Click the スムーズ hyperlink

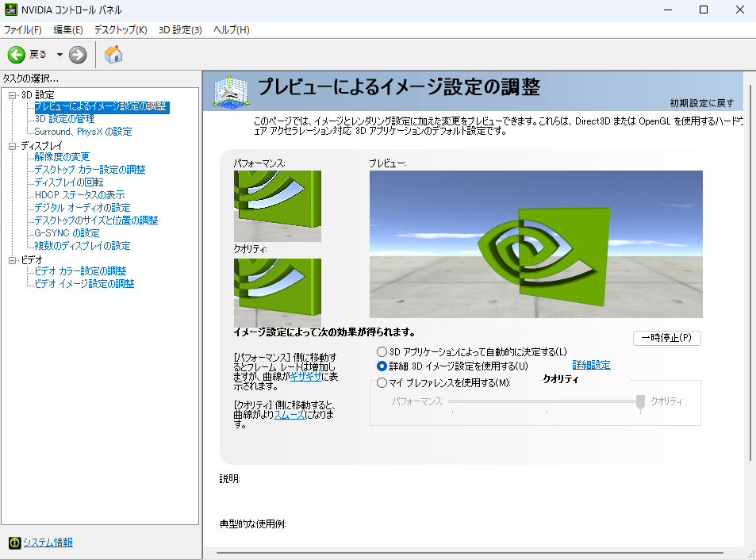pyautogui.click(x=290, y=415)
